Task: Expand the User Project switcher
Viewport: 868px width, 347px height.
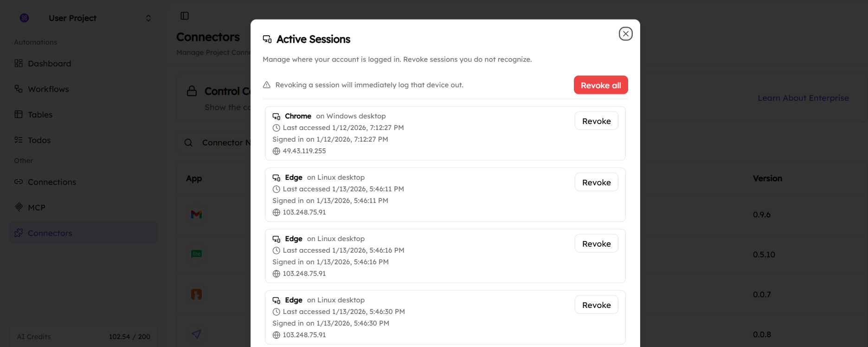Action: click(148, 18)
